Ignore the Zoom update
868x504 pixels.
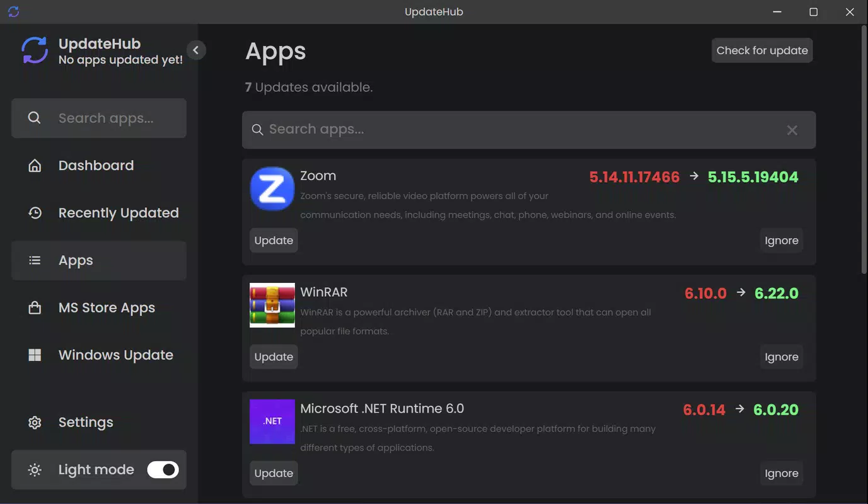[x=782, y=241]
